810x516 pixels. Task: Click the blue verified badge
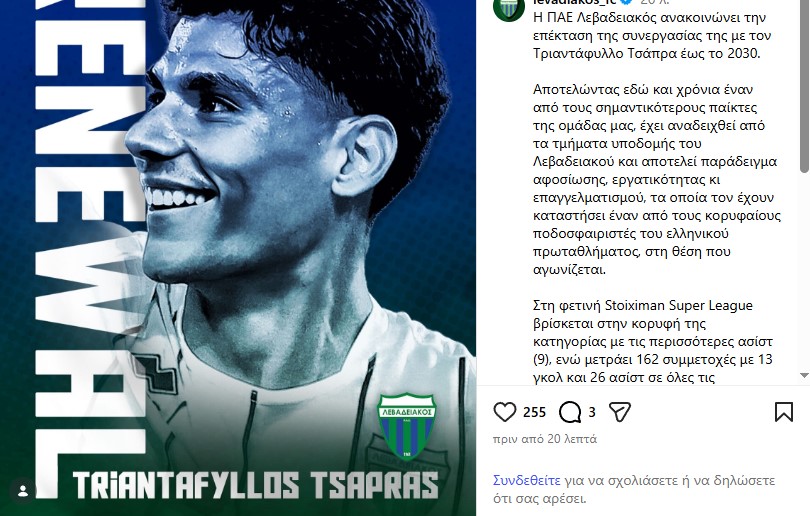[627, 2]
